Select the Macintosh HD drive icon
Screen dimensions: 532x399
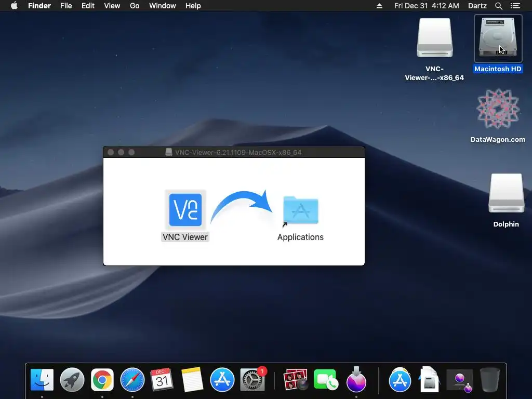(x=498, y=38)
